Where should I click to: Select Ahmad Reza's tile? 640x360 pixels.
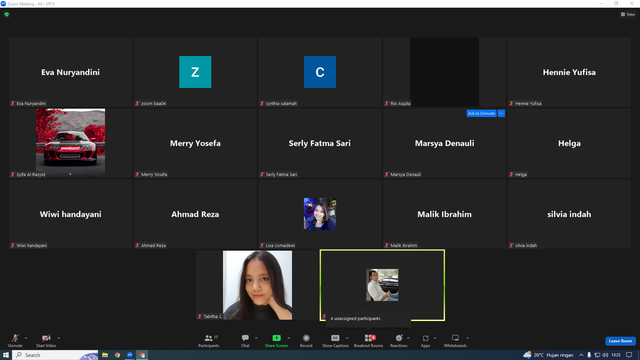(195, 214)
